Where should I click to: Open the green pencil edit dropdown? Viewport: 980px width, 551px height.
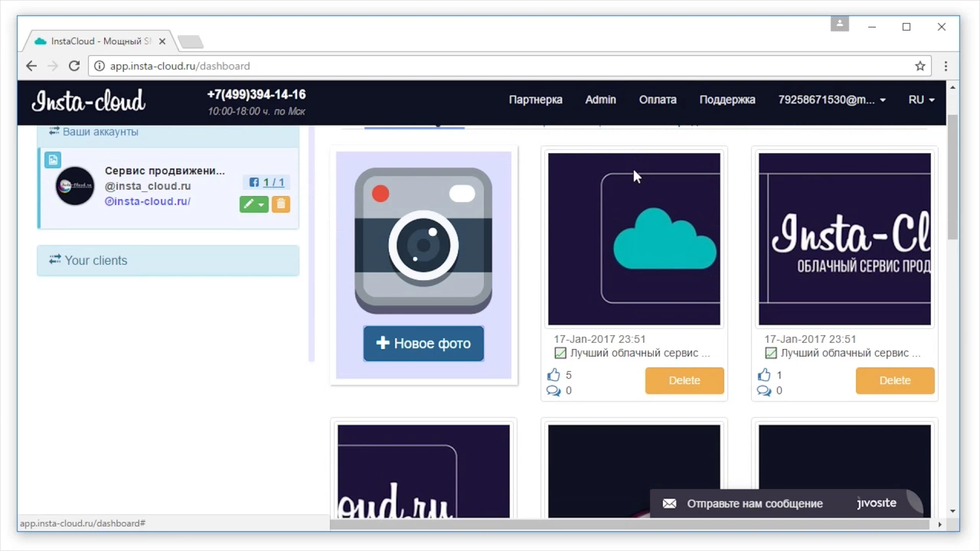253,204
